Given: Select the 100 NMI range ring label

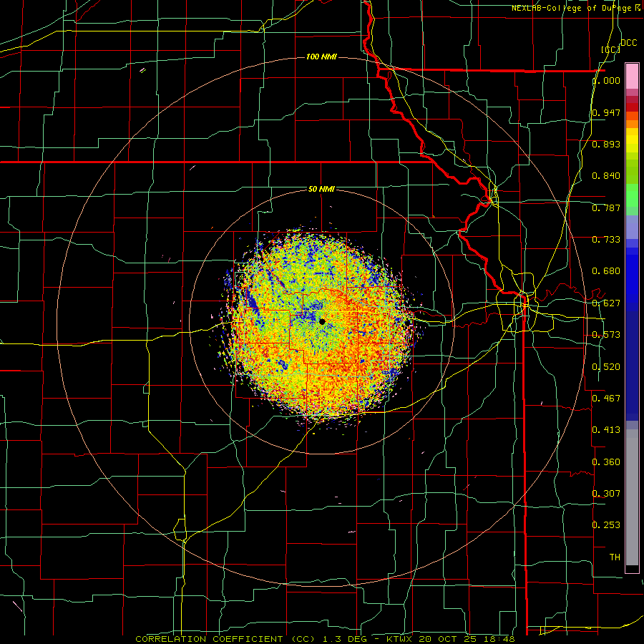Looking at the screenshot, I should [x=321, y=57].
